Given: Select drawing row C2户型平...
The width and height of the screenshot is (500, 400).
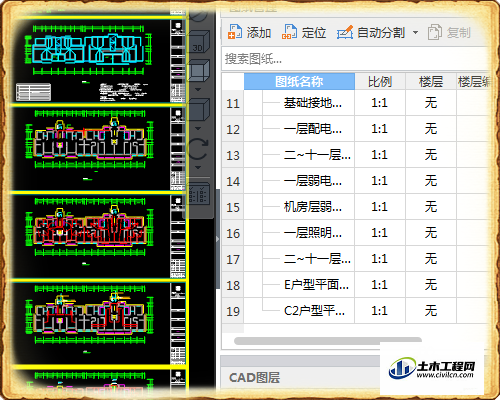Looking at the screenshot, I should 314,311.
